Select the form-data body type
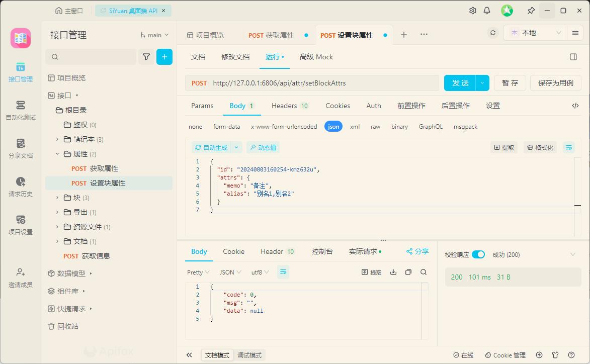The height and width of the screenshot is (364, 590). pos(226,127)
